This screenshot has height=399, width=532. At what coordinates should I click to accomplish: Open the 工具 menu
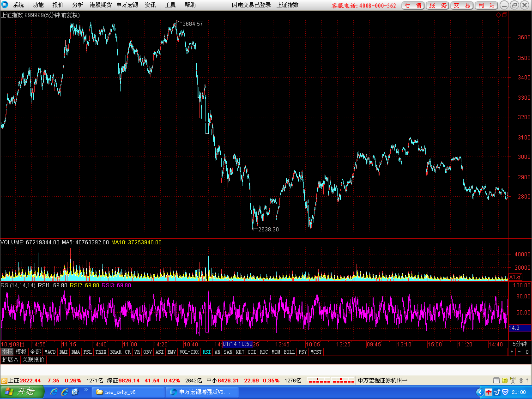170,5
